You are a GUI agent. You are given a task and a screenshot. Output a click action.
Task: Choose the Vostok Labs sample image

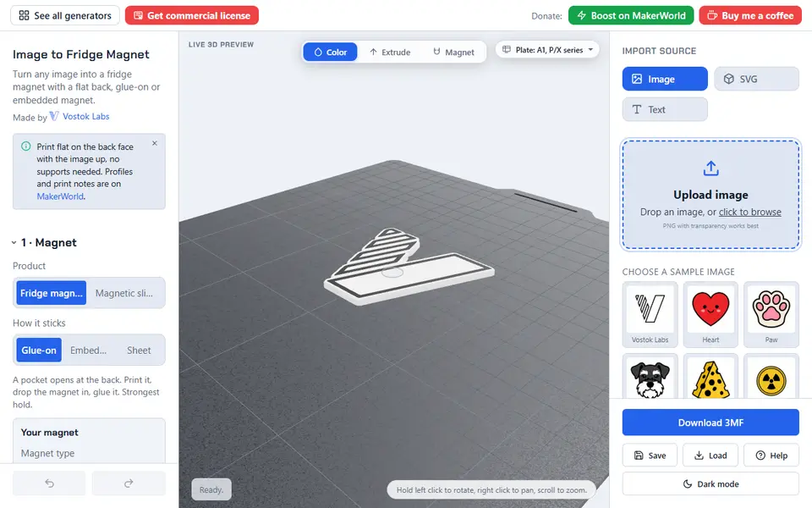point(650,315)
